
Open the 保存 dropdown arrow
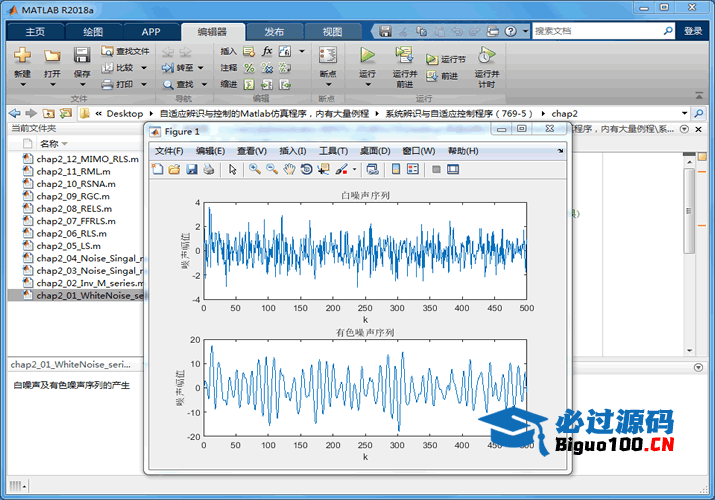(x=82, y=85)
